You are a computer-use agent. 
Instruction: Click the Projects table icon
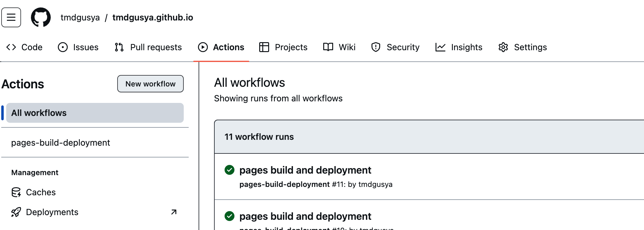pyautogui.click(x=264, y=47)
